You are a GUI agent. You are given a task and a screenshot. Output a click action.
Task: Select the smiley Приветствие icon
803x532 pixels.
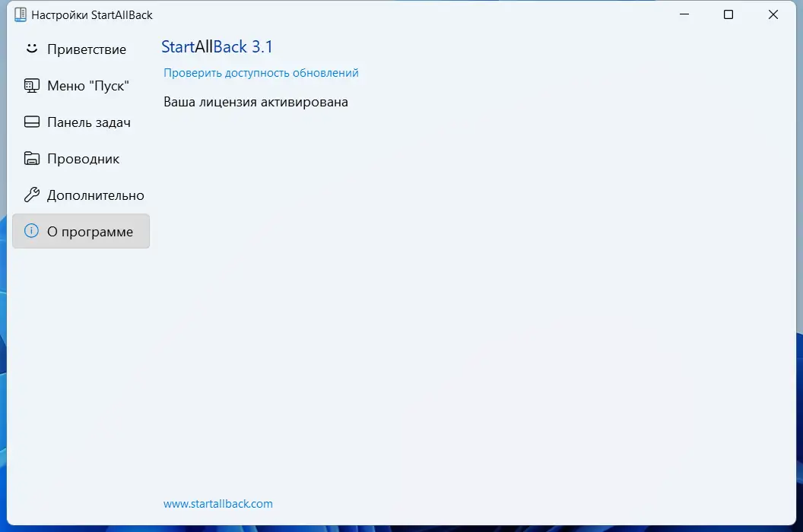pos(30,49)
